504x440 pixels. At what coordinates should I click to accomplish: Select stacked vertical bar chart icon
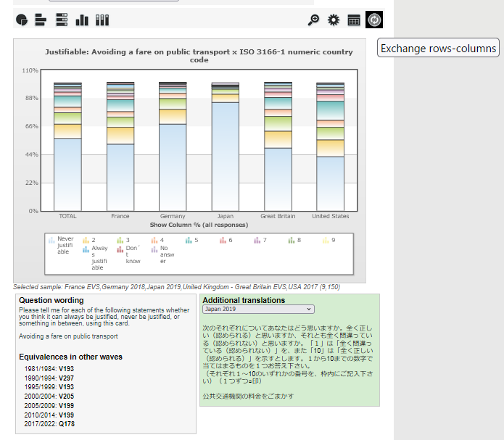tap(102, 20)
